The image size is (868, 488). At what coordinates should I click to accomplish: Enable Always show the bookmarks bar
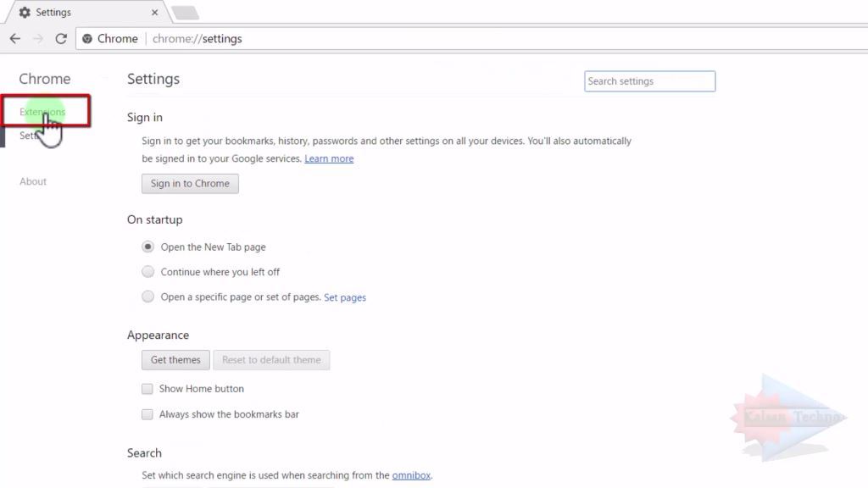(x=147, y=414)
